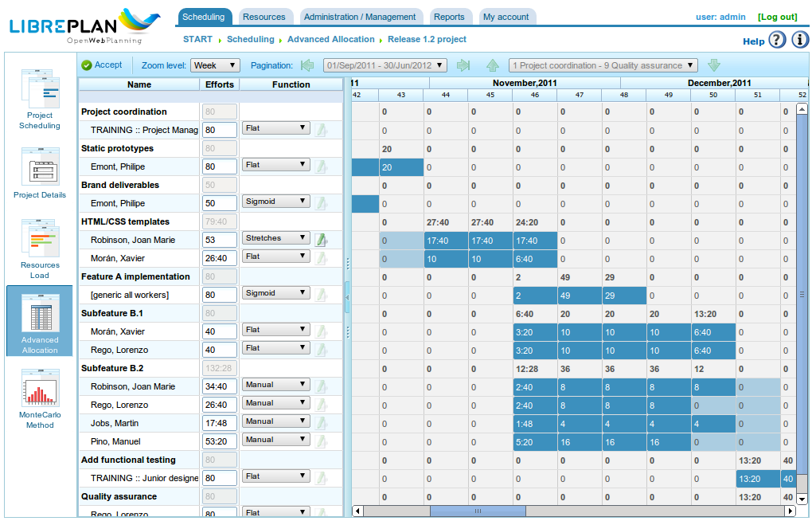Open the Zoom level Week dropdown
This screenshot has width=812, height=521.
[x=215, y=65]
